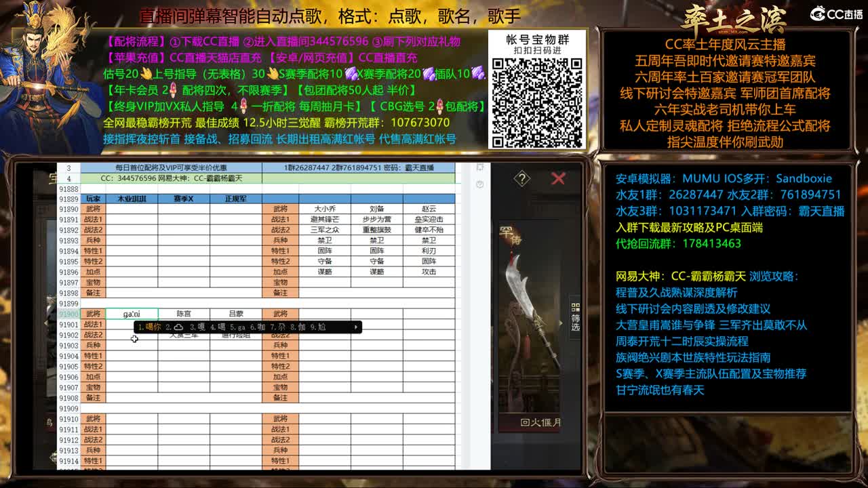The height and width of the screenshot is (488, 868).
Task: Select the cell 刘备
Action: click(x=376, y=209)
